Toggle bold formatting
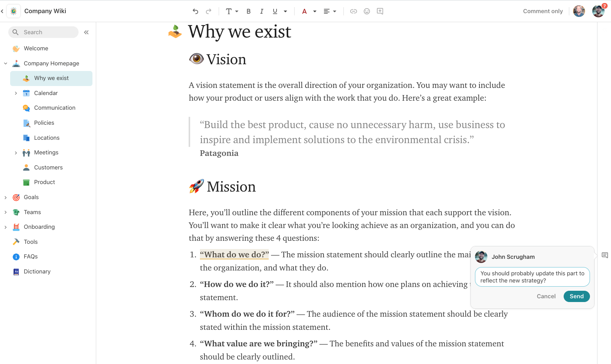611x364 pixels. click(x=248, y=11)
